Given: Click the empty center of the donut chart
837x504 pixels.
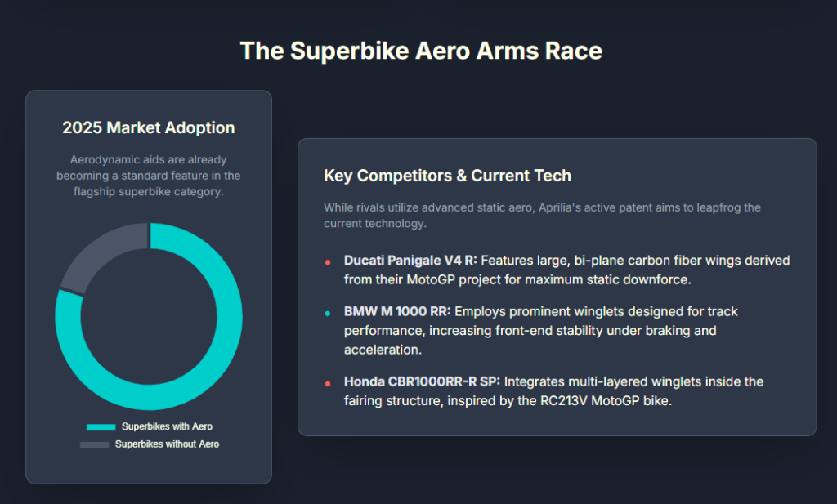Looking at the screenshot, I should (x=149, y=316).
